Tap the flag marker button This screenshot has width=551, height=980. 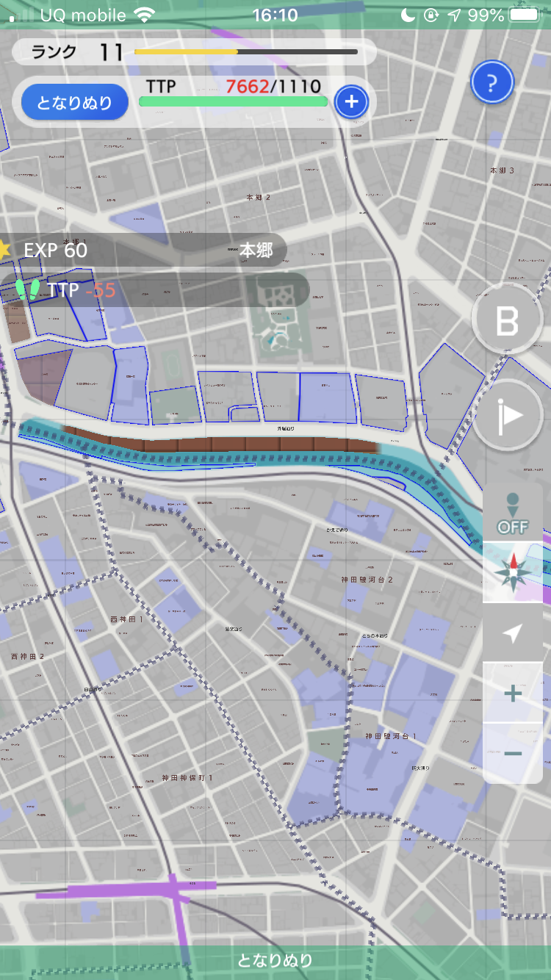coord(507,415)
